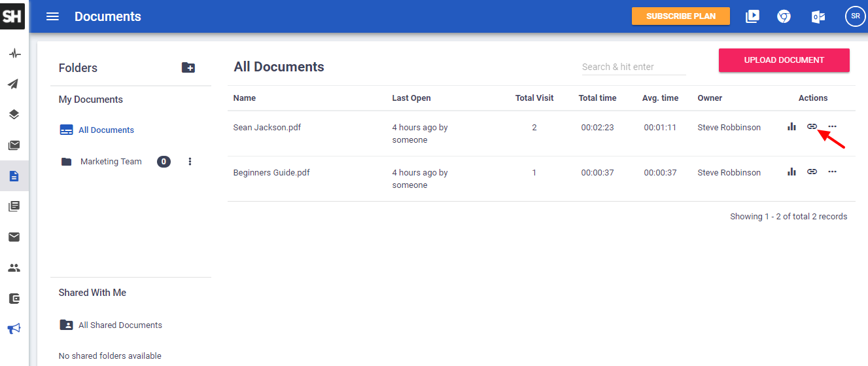The height and width of the screenshot is (366, 868).
Task: Click the 00:00:37 Total time cell for Beginners Guide.pdf
Action: (x=597, y=173)
